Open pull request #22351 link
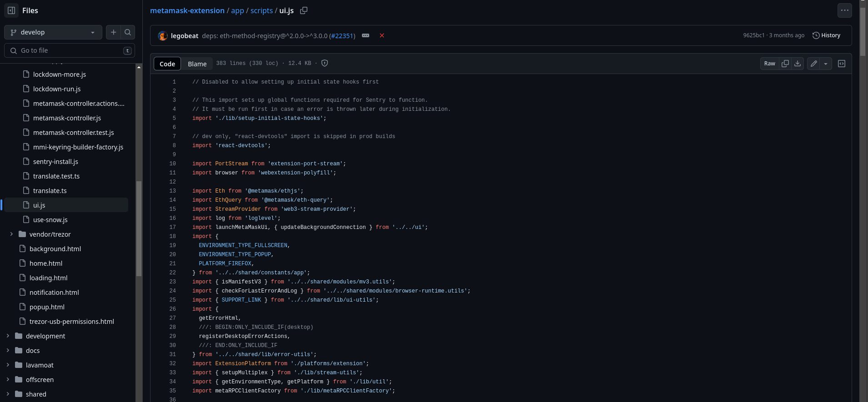This screenshot has height=402, width=868. pyautogui.click(x=342, y=35)
